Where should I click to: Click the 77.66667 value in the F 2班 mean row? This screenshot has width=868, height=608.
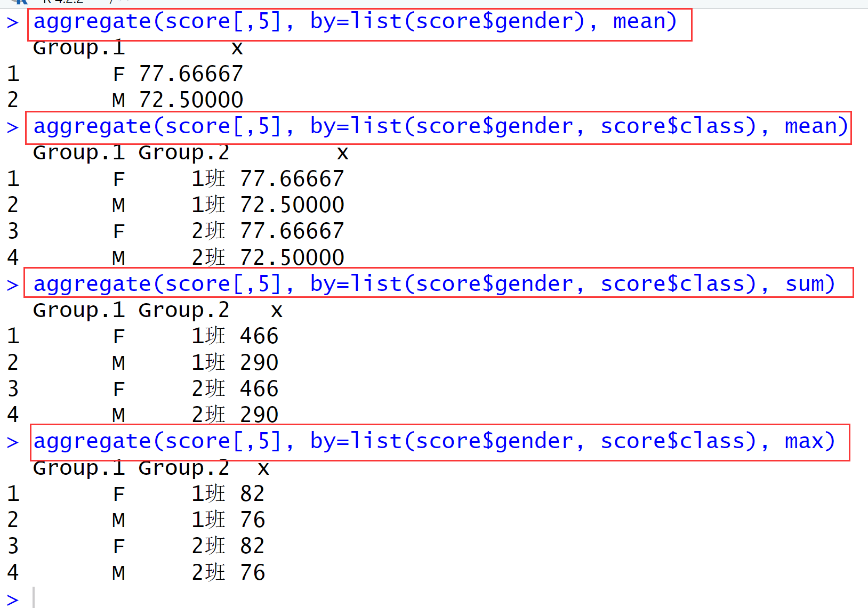coord(292,231)
